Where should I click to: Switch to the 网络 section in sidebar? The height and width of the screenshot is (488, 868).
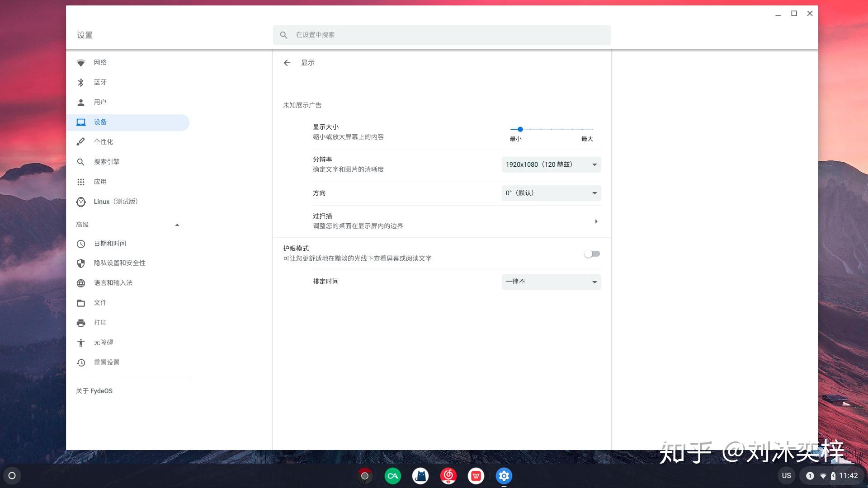(x=100, y=62)
